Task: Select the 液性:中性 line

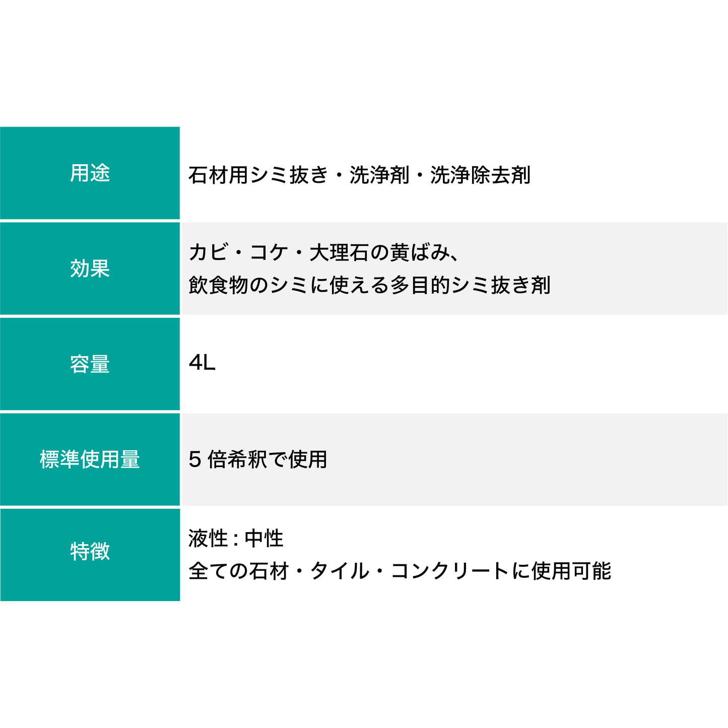Action: [236, 539]
